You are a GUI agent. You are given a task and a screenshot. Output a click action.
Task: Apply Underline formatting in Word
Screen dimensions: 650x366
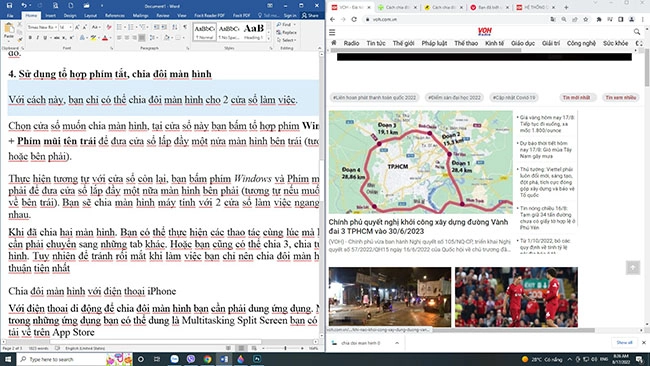point(44,38)
